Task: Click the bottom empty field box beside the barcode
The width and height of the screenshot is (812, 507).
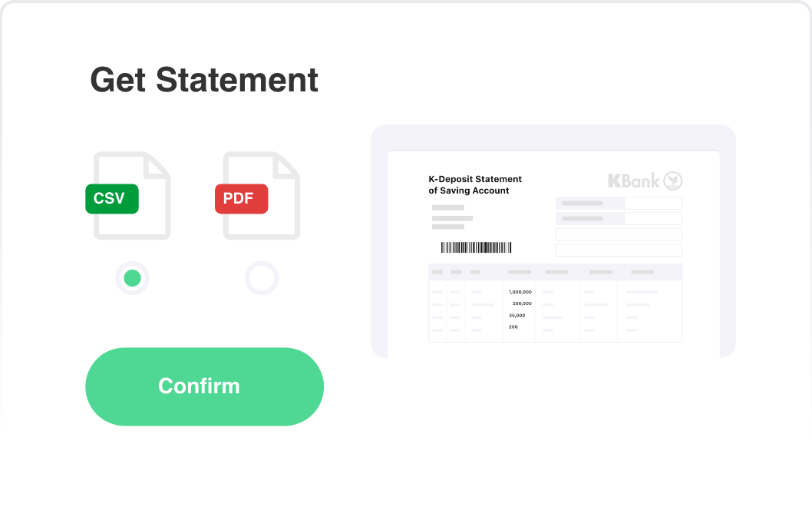Action: pos(619,250)
